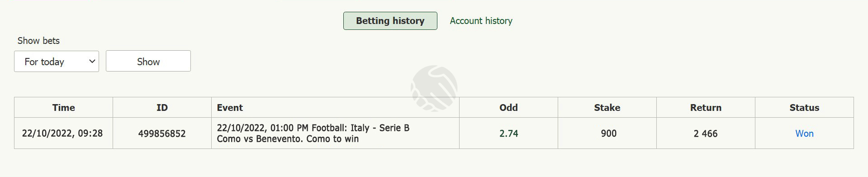This screenshot has height=177, width=868.
Task: Click the football watermark logo icon
Action: (434, 88)
